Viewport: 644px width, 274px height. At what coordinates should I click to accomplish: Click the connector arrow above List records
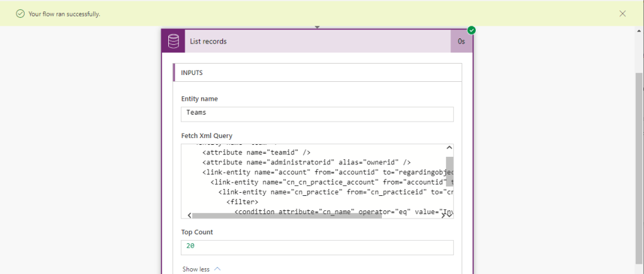click(x=317, y=27)
